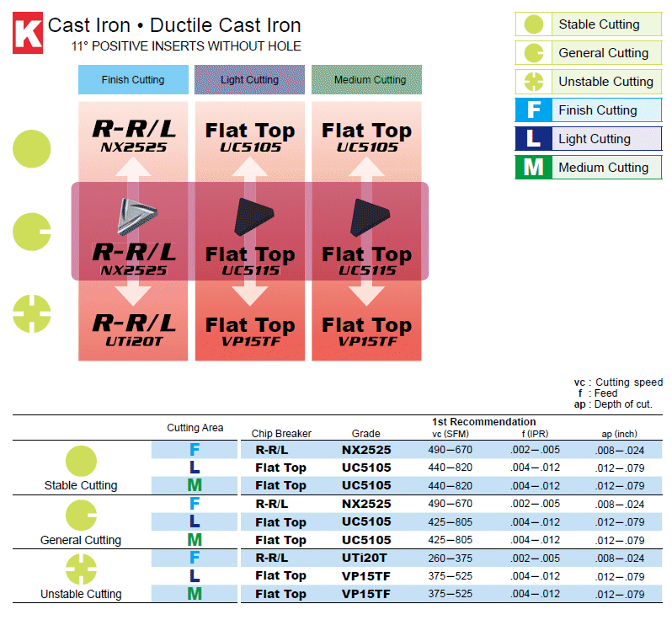Click the silver R-R/L insert image
Viewport: 672px width, 620px height.
point(133,216)
